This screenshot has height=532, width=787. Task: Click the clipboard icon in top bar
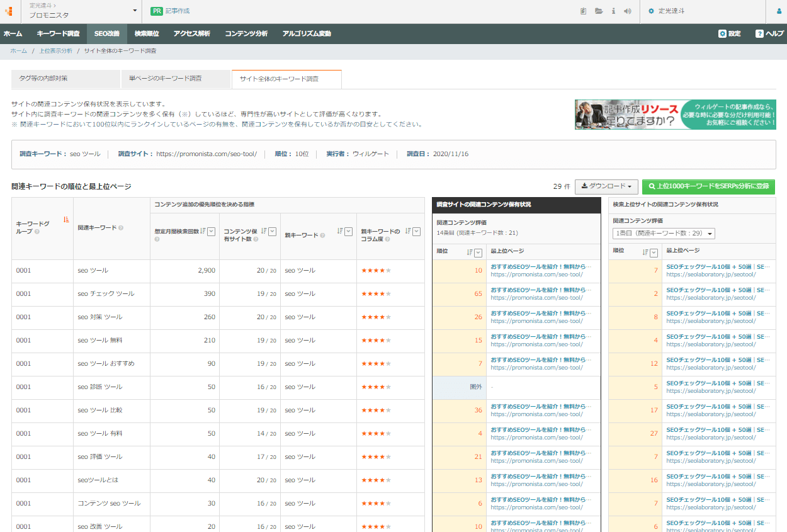tap(583, 11)
